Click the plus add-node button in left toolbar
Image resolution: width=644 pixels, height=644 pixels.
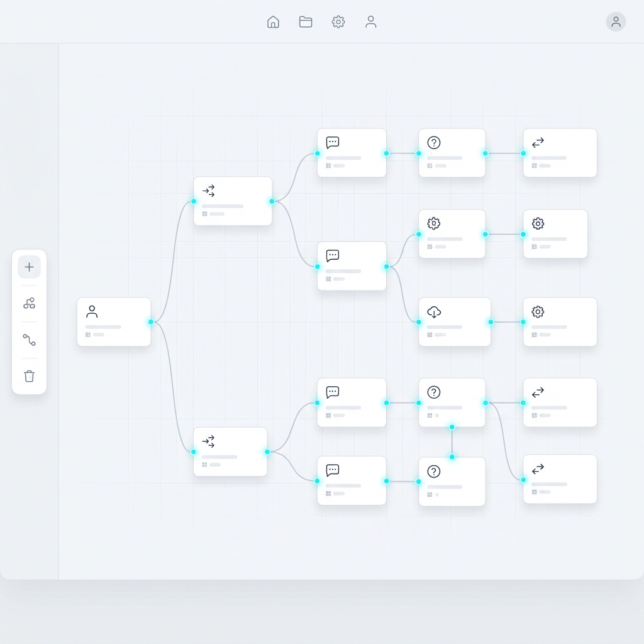tap(29, 267)
